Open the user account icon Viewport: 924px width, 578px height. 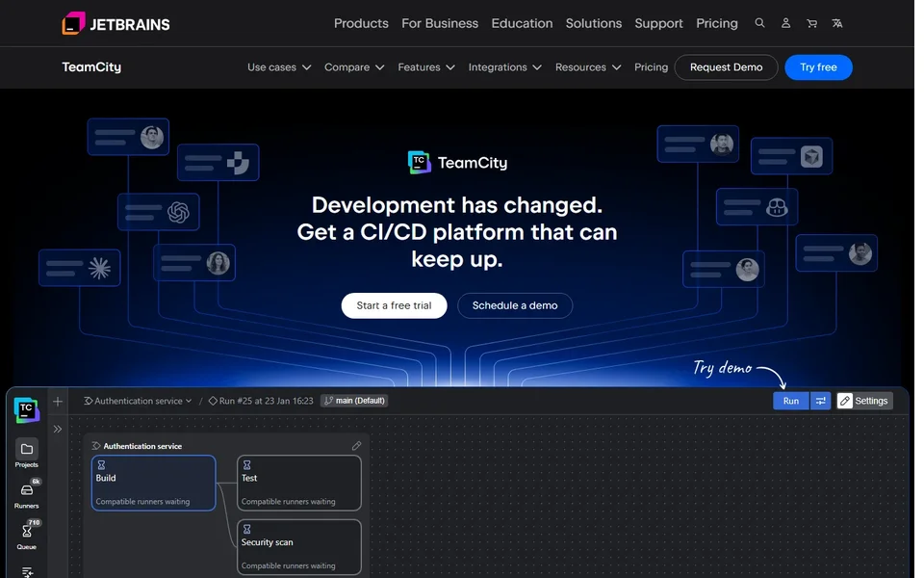point(785,23)
